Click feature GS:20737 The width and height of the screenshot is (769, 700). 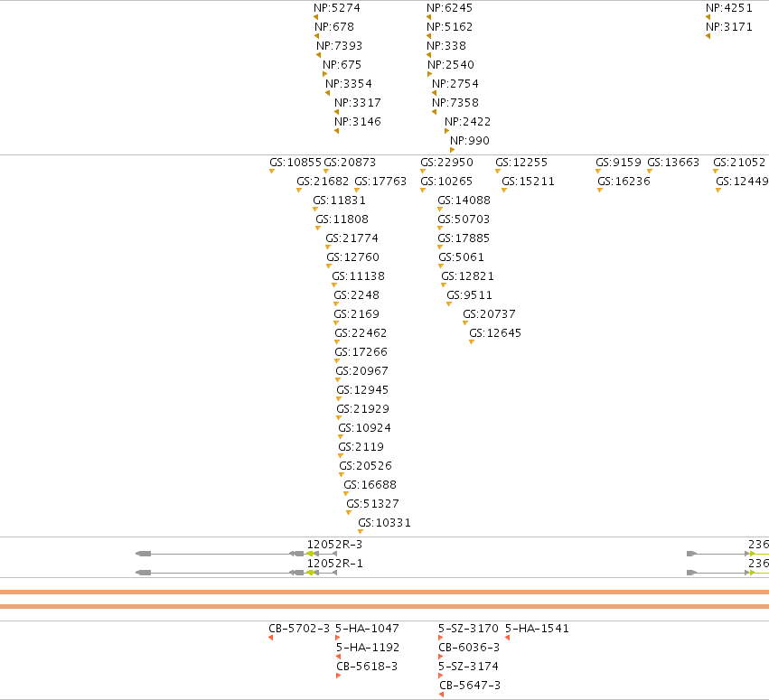click(x=490, y=314)
